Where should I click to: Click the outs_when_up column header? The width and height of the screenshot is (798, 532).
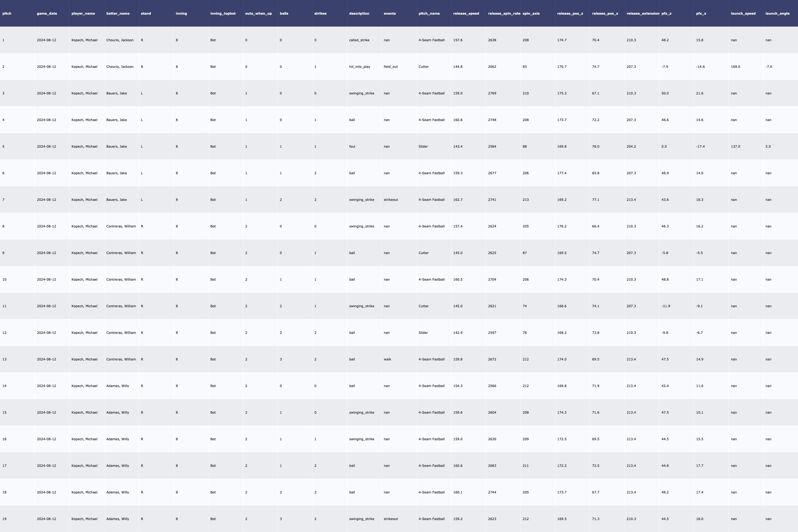coord(258,14)
